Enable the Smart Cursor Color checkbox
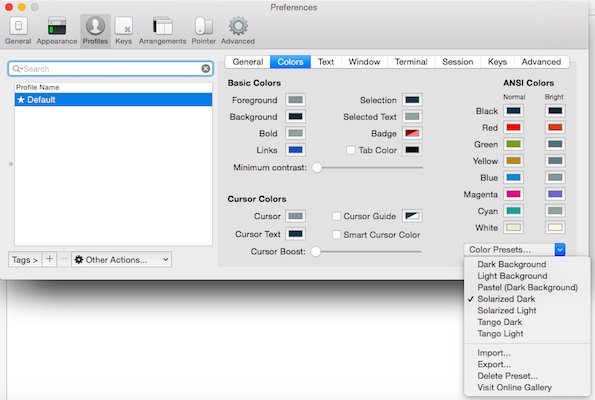Image resolution: width=595 pixels, height=400 pixels. click(x=336, y=235)
